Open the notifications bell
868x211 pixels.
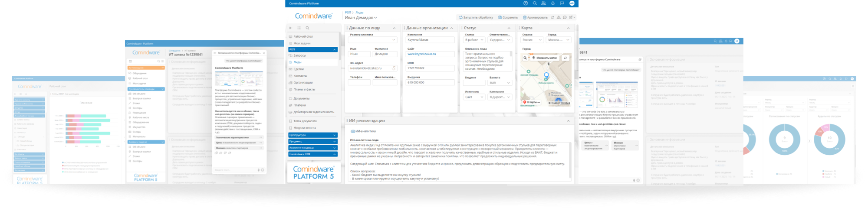click(x=553, y=3)
